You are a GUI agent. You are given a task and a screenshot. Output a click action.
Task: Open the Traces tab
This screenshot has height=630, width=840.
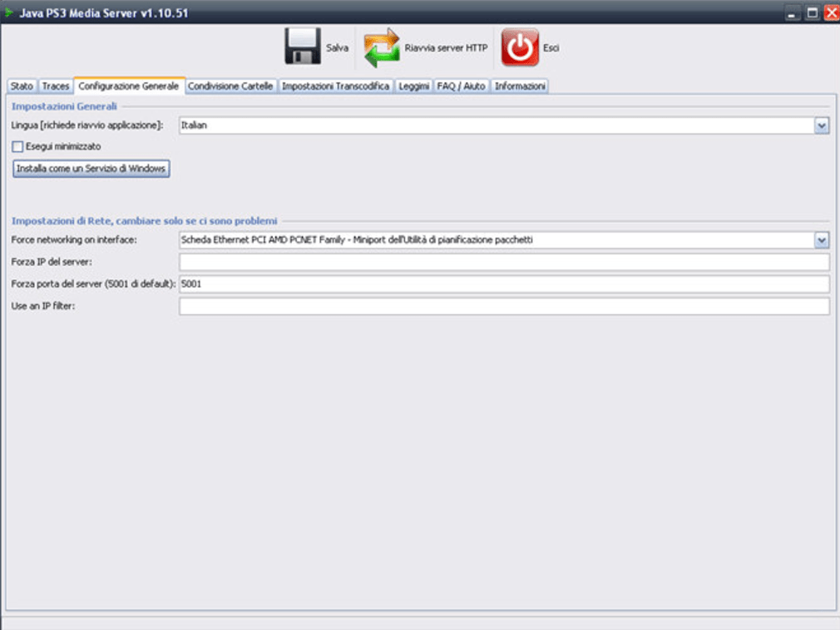(x=56, y=86)
